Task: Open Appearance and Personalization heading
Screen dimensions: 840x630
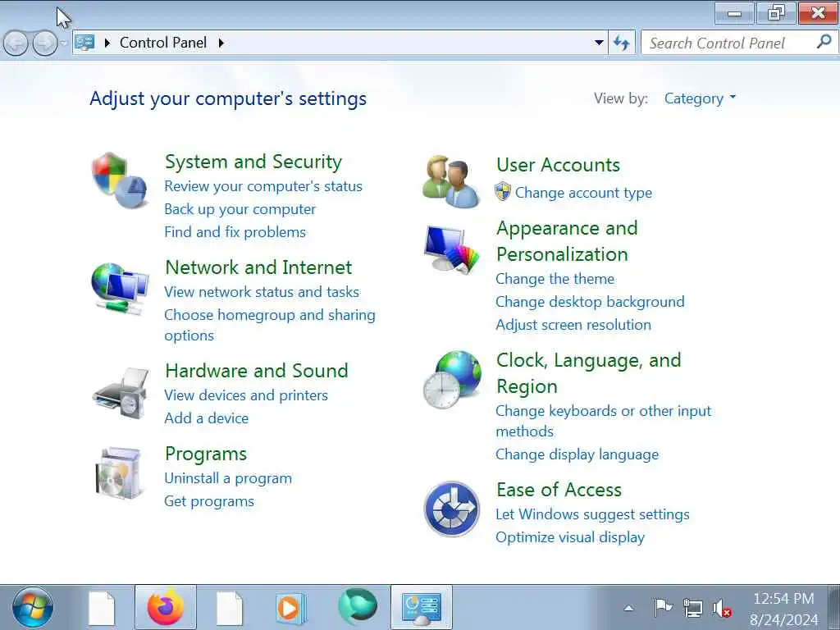Action: pyautogui.click(x=567, y=241)
